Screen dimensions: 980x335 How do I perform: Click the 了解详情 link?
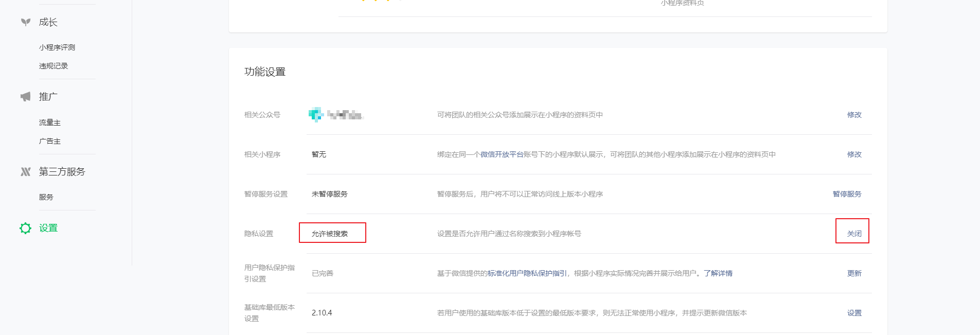(x=718, y=273)
